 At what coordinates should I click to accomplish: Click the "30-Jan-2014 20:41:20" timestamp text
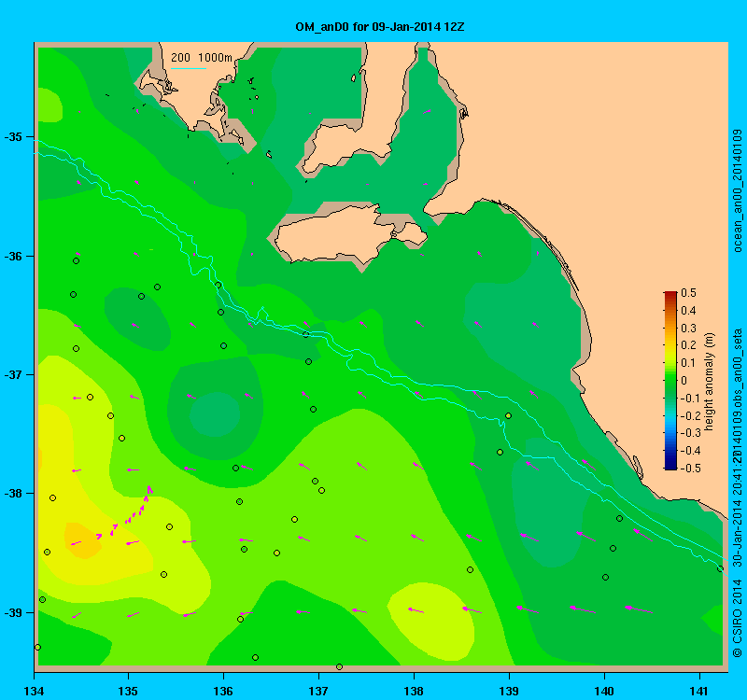point(738,508)
